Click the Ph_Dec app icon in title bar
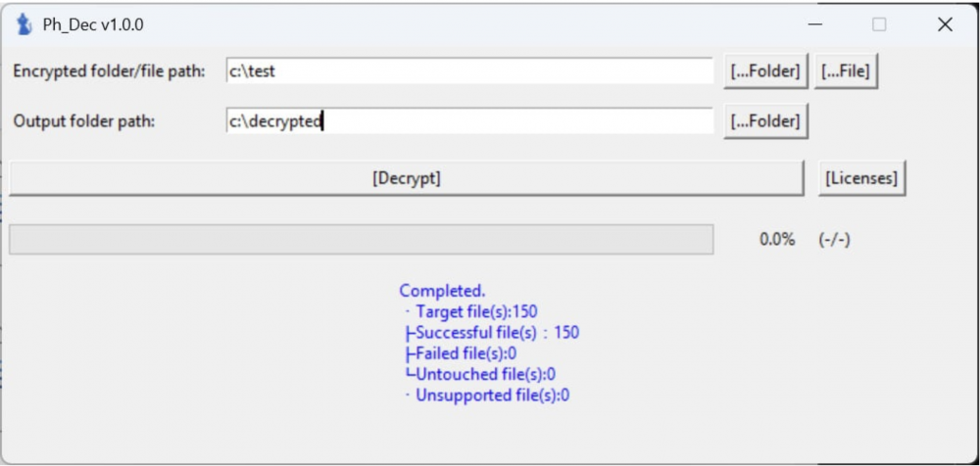Image resolution: width=980 pixels, height=466 pixels. tap(24, 24)
